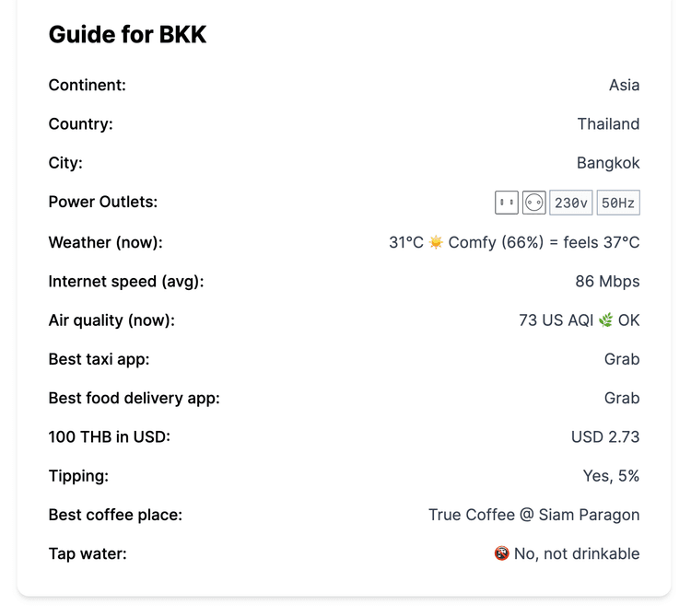Open Grab in the best taxi app row
The width and height of the screenshot is (691, 616).
click(622, 359)
